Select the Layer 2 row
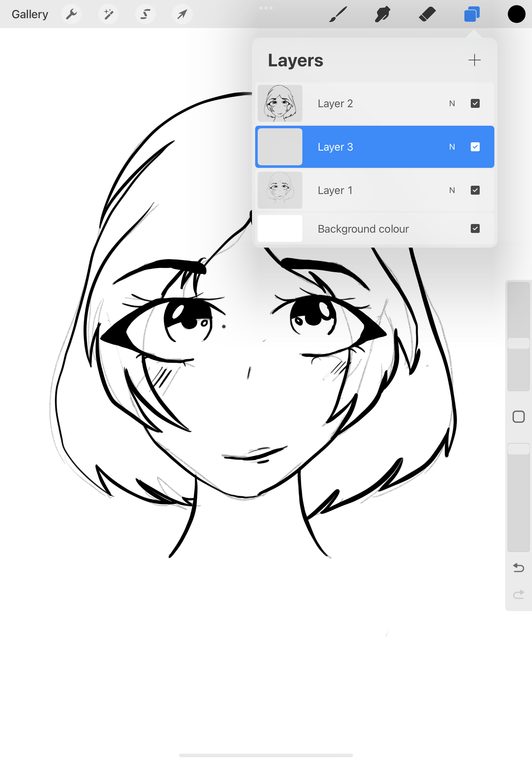 coord(374,104)
